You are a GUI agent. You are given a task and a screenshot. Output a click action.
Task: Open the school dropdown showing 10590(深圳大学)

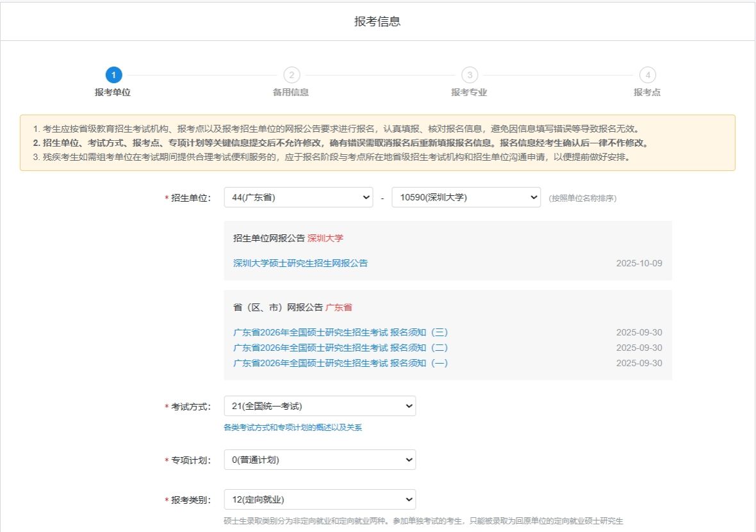466,198
